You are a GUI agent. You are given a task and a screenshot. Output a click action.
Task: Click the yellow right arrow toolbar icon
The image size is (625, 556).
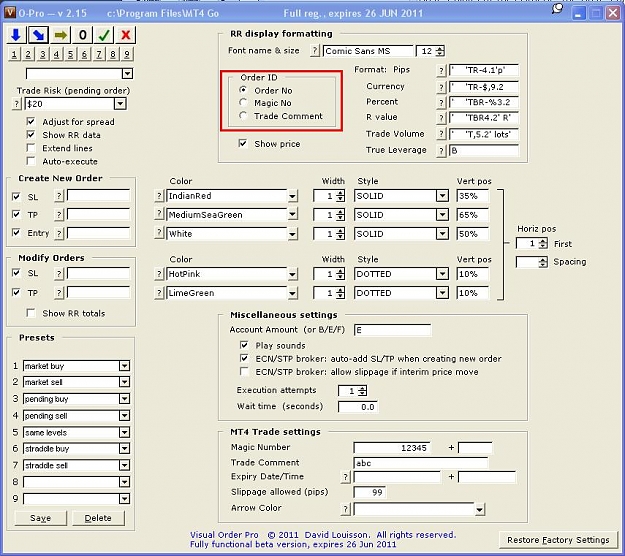click(61, 35)
